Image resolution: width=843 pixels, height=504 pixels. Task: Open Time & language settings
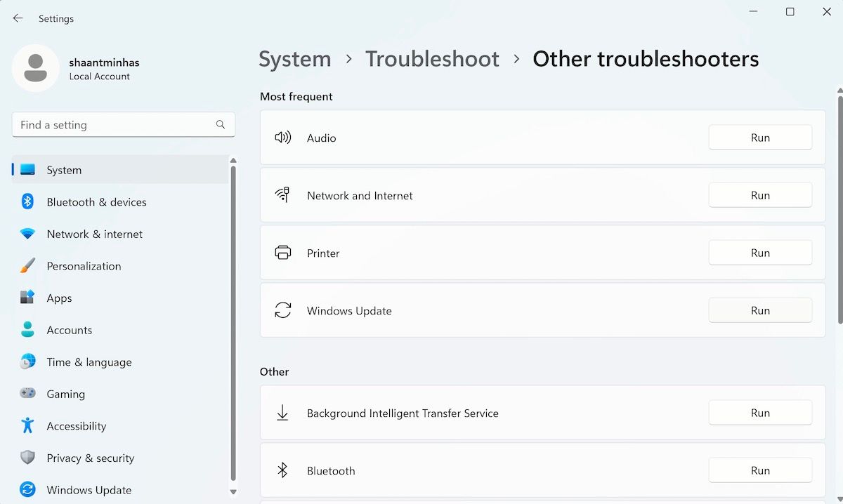point(120,362)
